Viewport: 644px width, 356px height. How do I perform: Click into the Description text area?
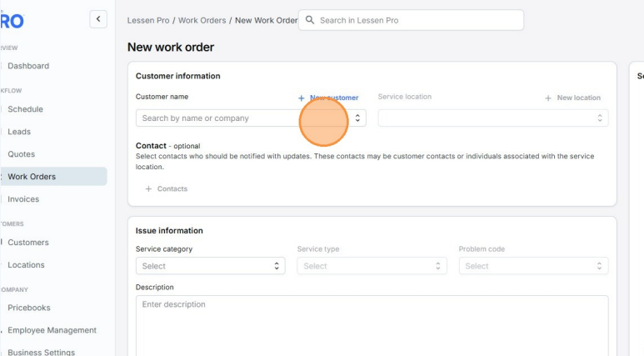[372, 325]
